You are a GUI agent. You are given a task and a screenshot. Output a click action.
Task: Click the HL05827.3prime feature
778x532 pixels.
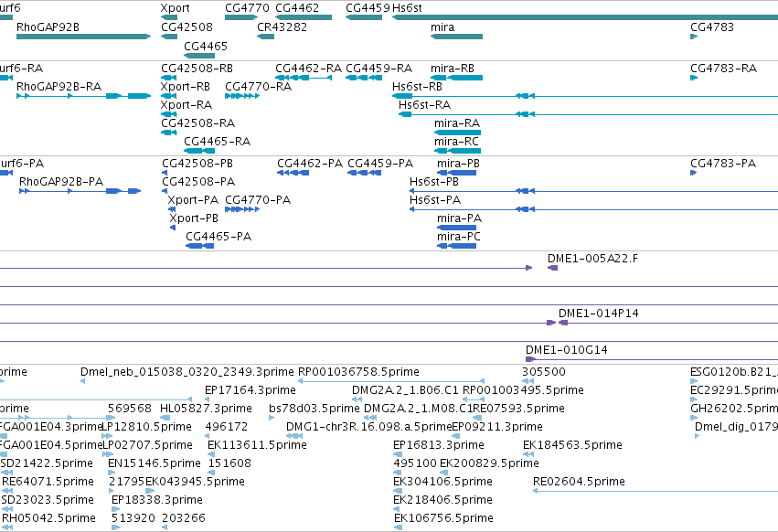point(165,418)
